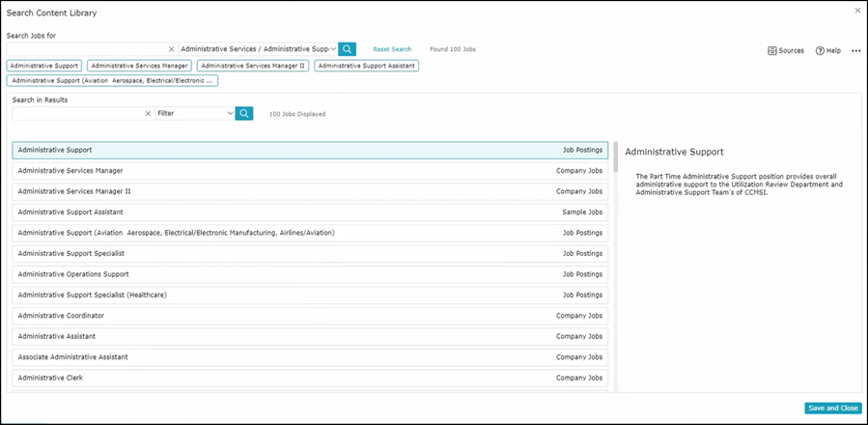868x425 pixels.
Task: Click the search magnifier beside the category dropdown
Action: coord(347,48)
